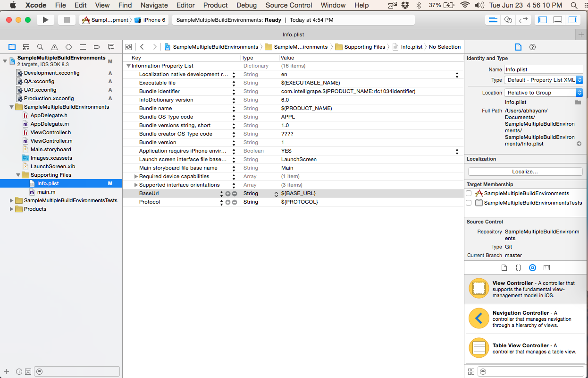
Task: Show the Object library
Action: tap(532, 267)
